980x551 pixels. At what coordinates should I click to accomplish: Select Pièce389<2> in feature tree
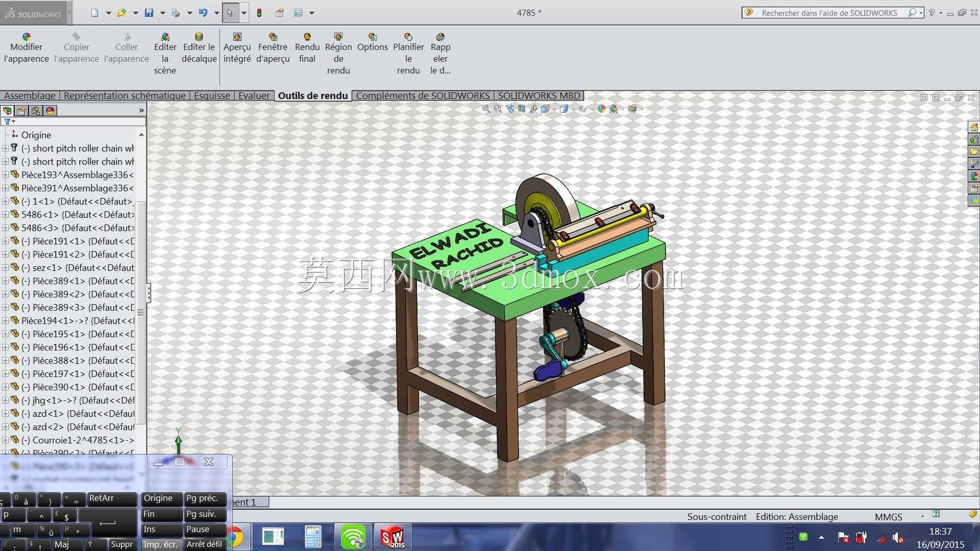pyautogui.click(x=78, y=294)
